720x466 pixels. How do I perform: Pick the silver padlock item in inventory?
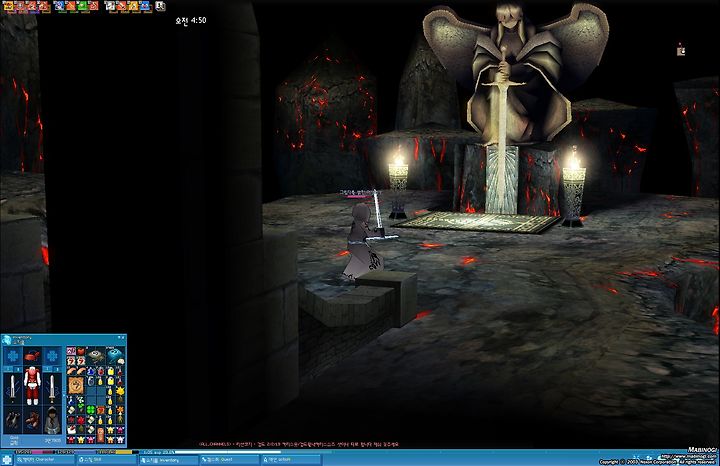coord(91,381)
